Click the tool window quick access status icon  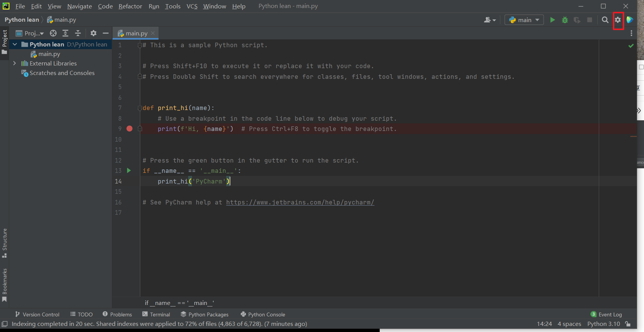click(x=5, y=324)
